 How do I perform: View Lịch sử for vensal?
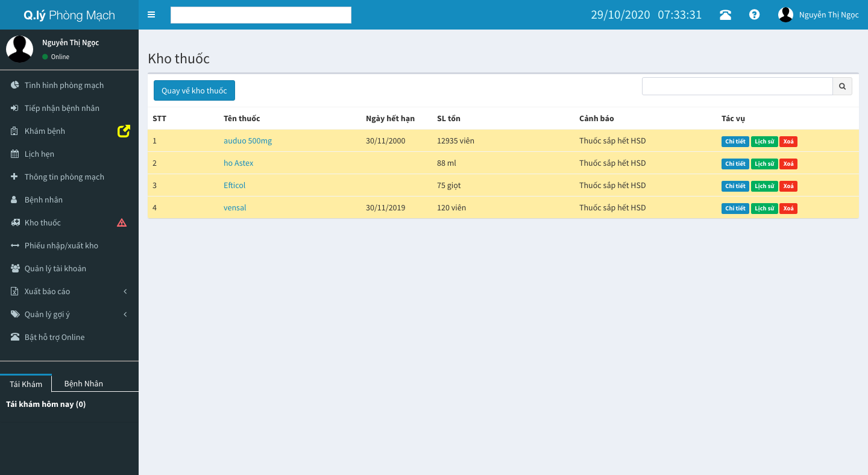[764, 209]
